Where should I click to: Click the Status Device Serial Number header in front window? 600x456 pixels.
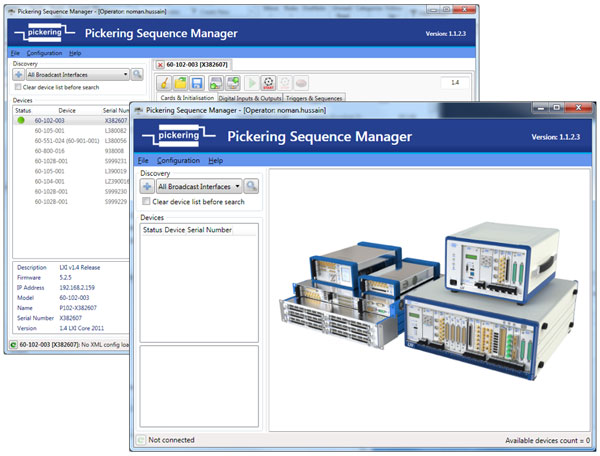click(x=187, y=230)
